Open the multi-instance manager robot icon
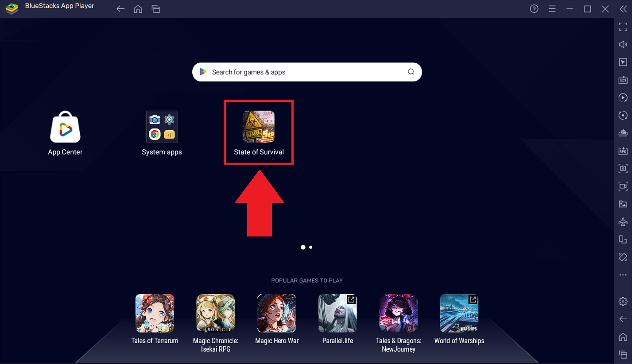 (623, 133)
